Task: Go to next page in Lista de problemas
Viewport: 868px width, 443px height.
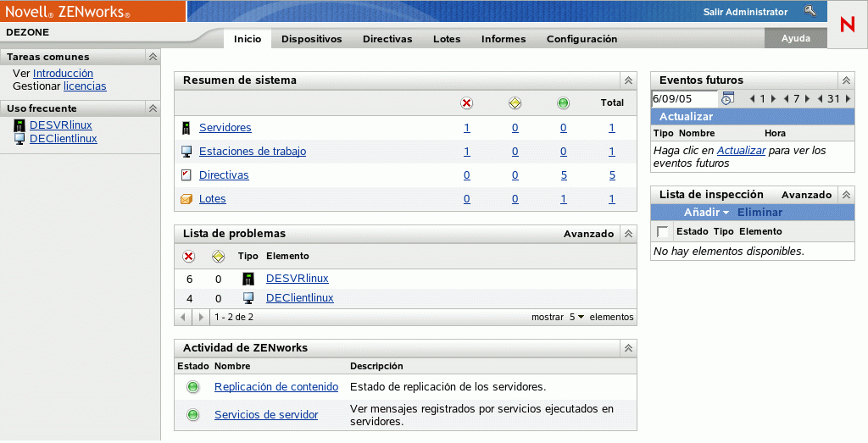Action: click(200, 317)
